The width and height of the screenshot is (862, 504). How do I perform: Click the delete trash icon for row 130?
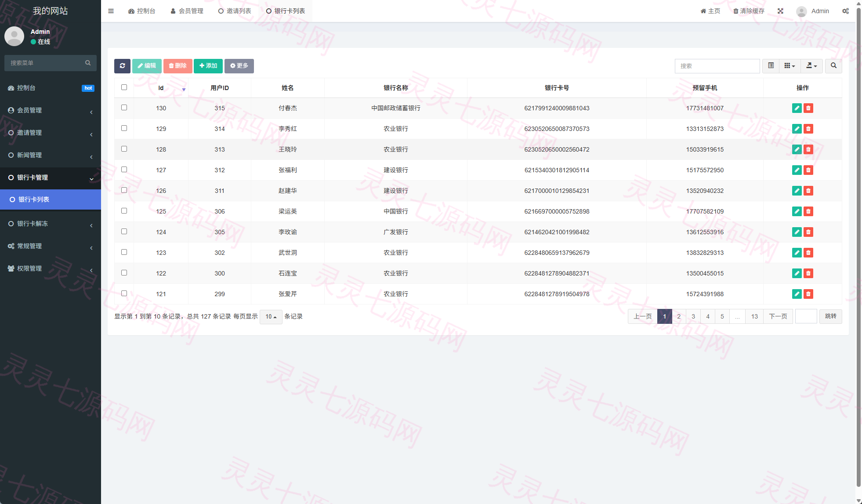click(808, 108)
